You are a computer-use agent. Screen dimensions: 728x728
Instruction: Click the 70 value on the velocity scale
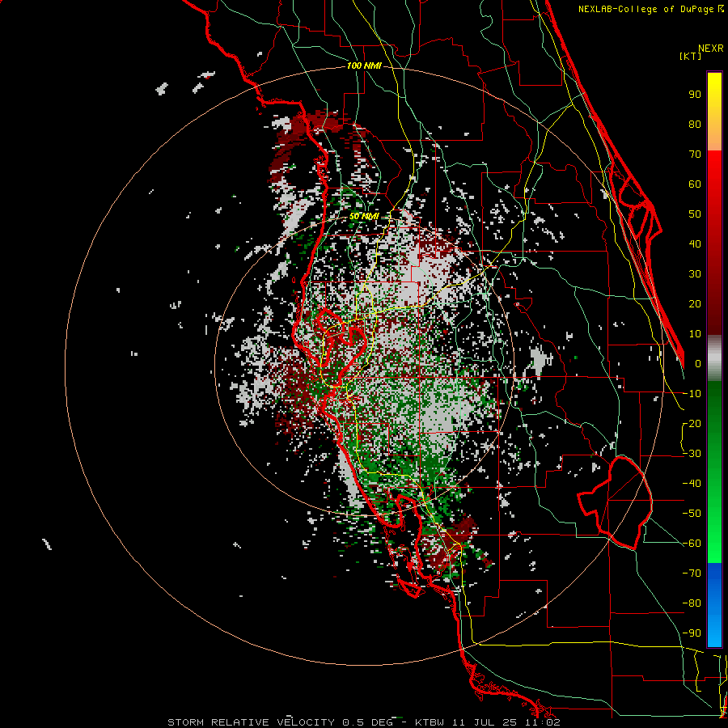pos(695,154)
